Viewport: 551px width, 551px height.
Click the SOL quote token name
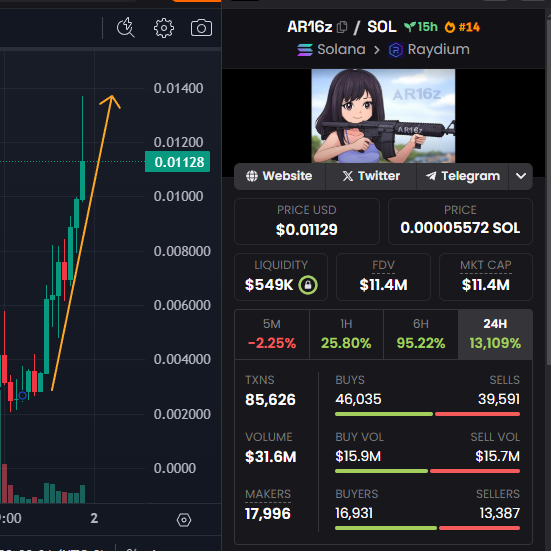[x=382, y=27]
